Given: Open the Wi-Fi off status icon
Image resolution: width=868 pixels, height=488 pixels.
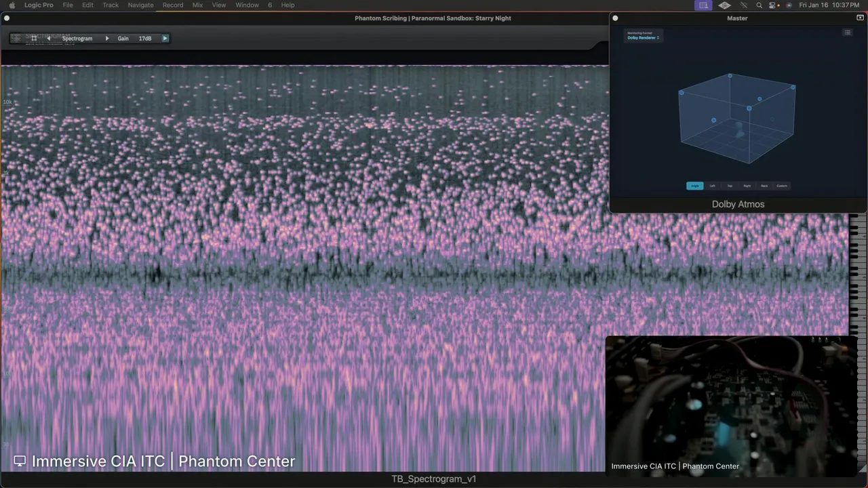Looking at the screenshot, I should coord(744,5).
